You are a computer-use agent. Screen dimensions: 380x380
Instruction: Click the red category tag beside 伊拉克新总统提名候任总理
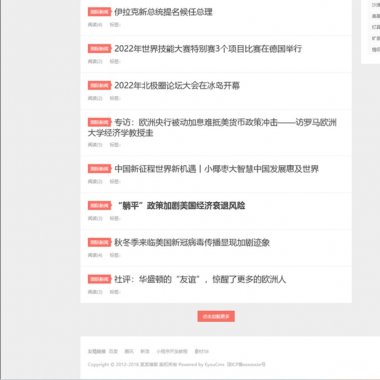100,12
